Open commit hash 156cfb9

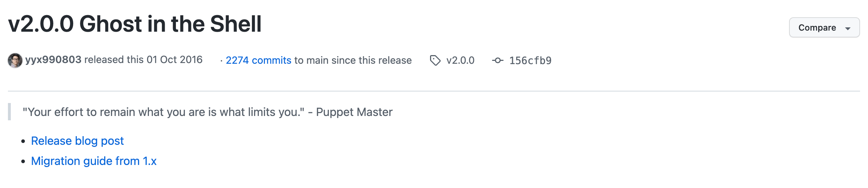[530, 61]
